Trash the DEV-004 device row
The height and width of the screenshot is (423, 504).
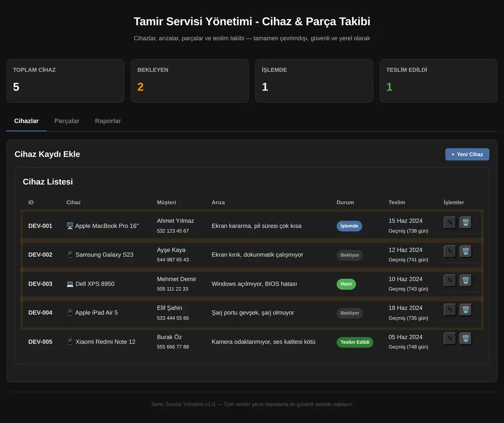click(x=466, y=310)
